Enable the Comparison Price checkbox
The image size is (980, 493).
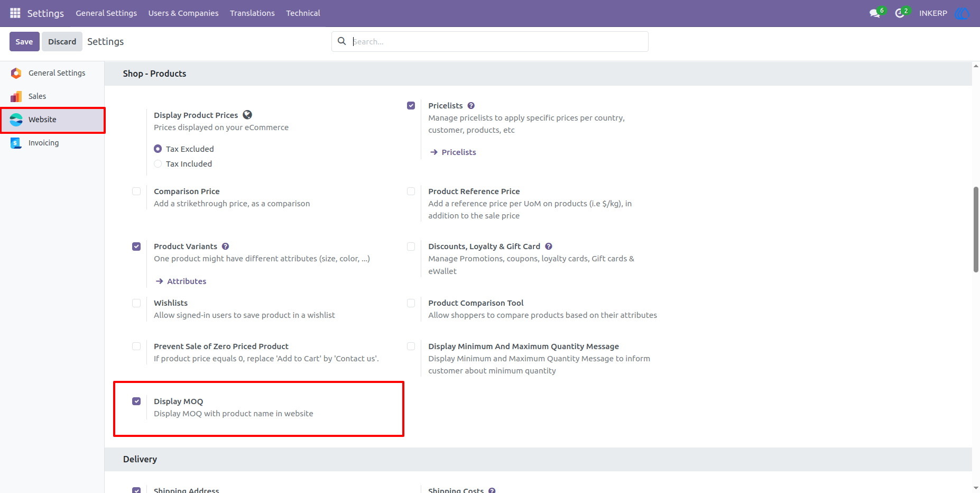(x=136, y=191)
